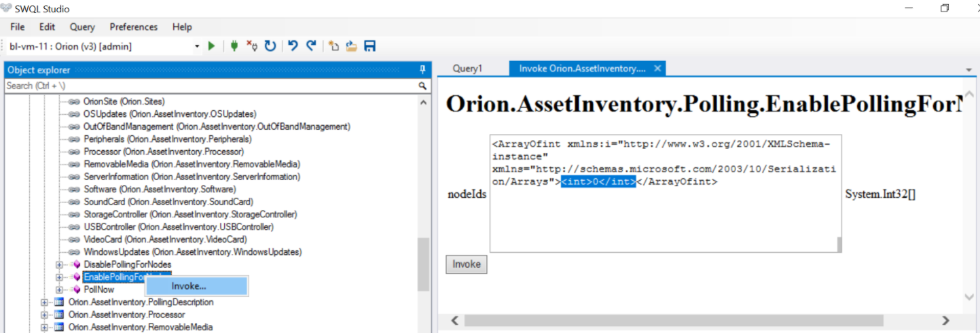Toggle the Object explorer pin icon
Image resolution: width=980 pixels, height=333 pixels.
(422, 70)
